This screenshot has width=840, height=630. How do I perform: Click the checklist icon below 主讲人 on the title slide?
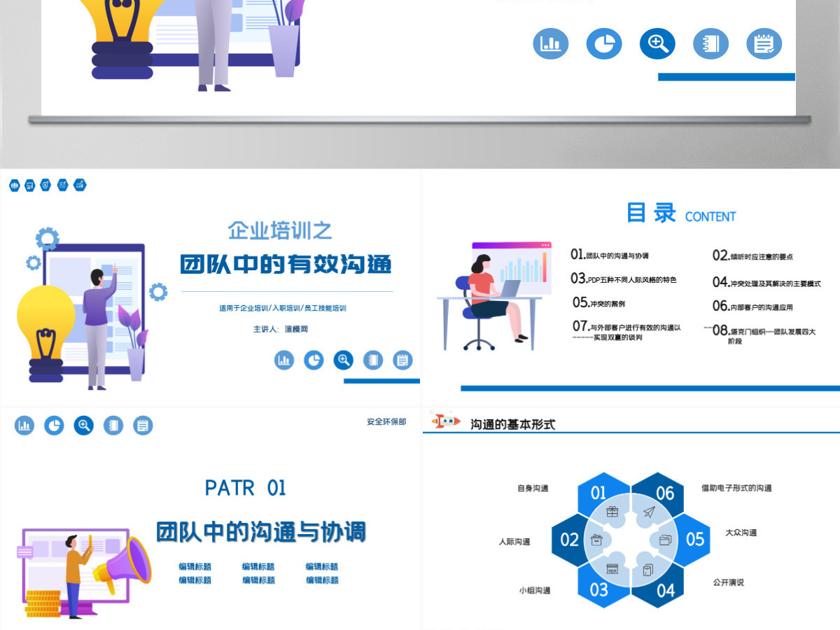[x=402, y=360]
